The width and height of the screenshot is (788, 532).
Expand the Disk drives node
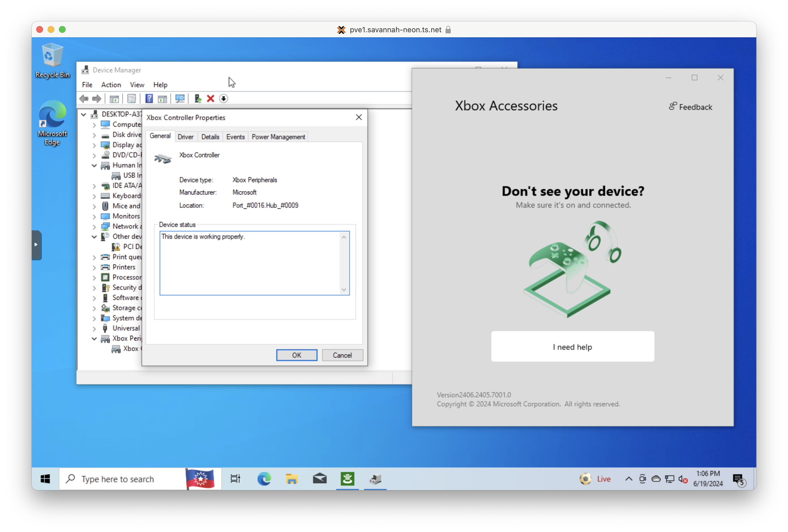coord(94,135)
